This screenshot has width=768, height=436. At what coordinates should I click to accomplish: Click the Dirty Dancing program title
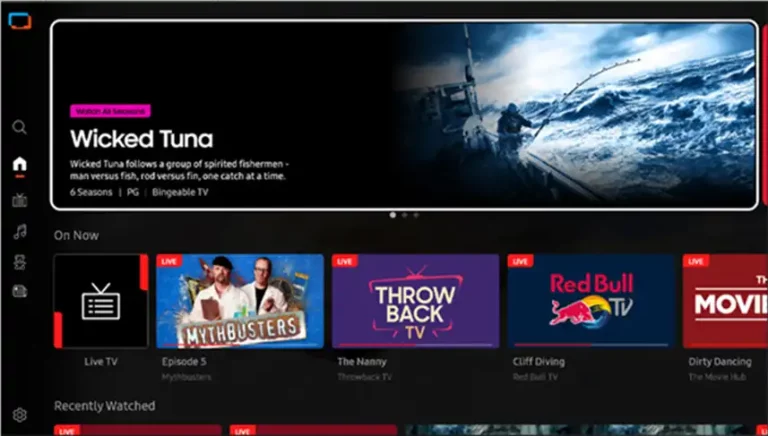[x=720, y=362]
